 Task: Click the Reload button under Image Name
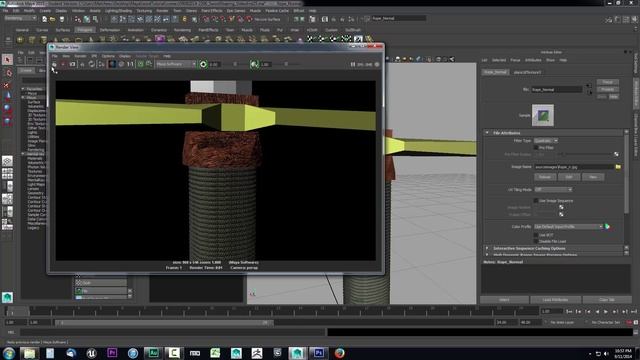pos(545,177)
